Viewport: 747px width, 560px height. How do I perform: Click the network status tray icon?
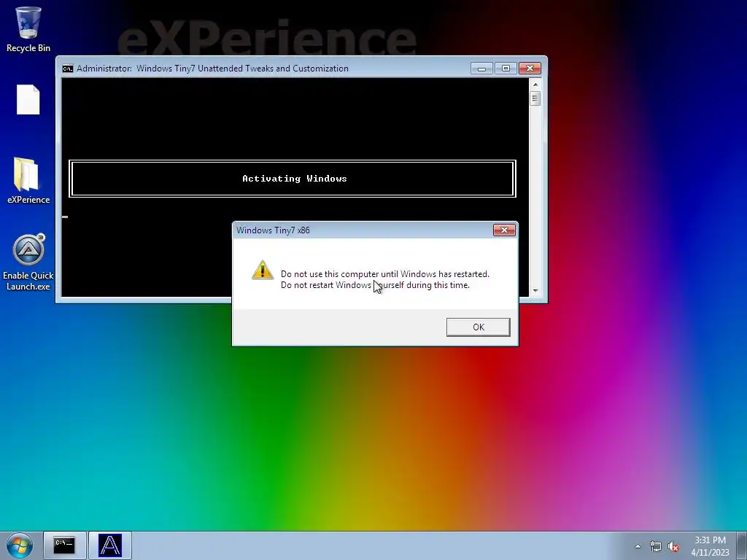click(656, 546)
